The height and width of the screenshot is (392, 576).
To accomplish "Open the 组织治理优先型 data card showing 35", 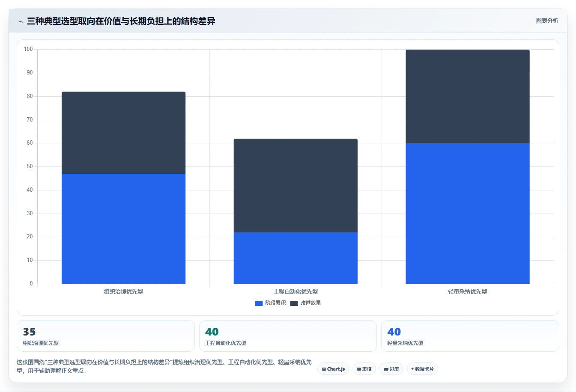I will (106, 336).
